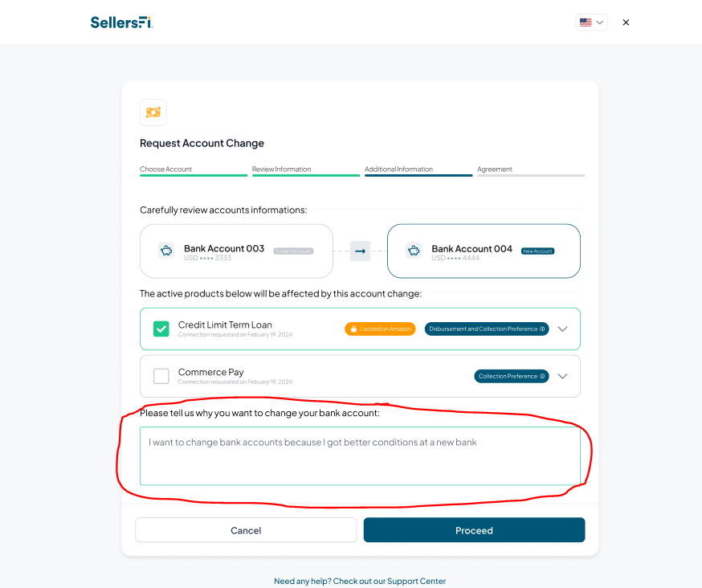Check the Commerce Pay checkbox

click(x=161, y=376)
